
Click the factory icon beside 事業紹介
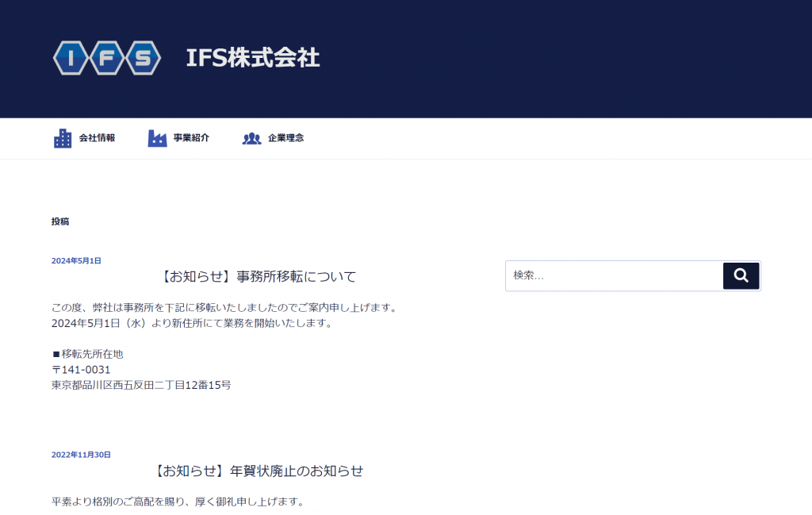coord(156,137)
